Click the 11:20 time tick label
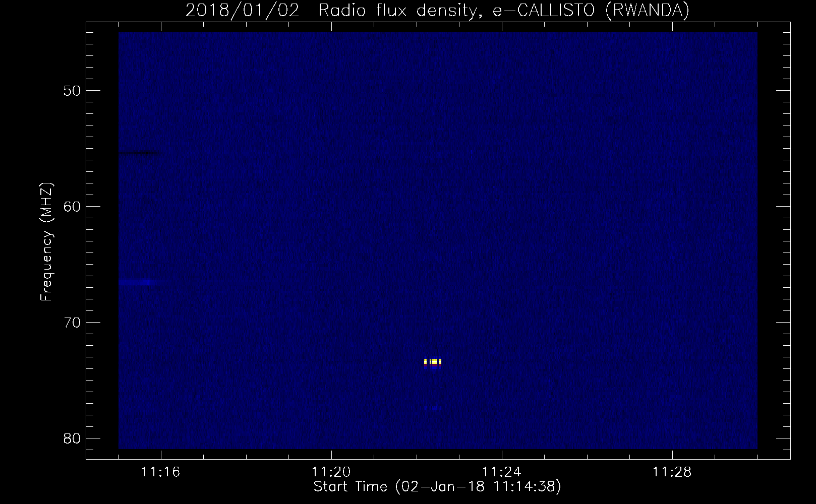This screenshot has width=816, height=504. pos(331,472)
